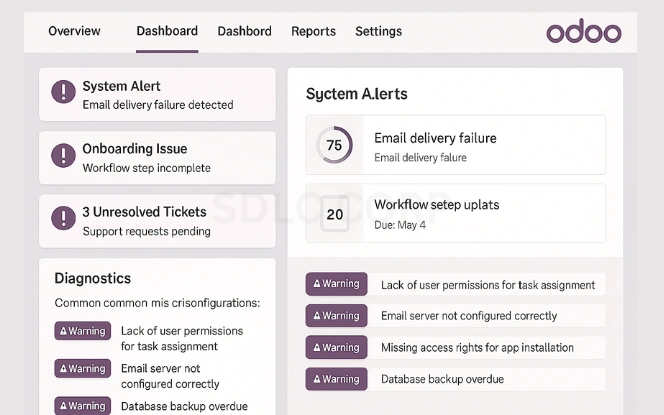Select right panel text Email server not configured
This screenshot has height=415, width=664.
pyautogui.click(x=469, y=316)
